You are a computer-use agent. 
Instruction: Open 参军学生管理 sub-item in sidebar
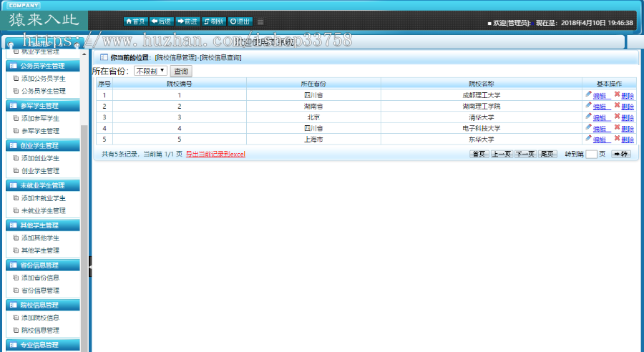[x=40, y=131]
